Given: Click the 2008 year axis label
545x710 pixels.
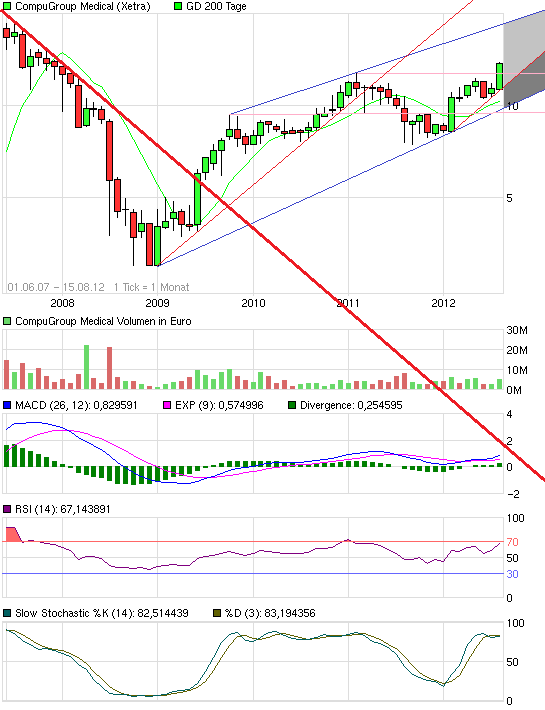Looking at the screenshot, I should [62, 302].
